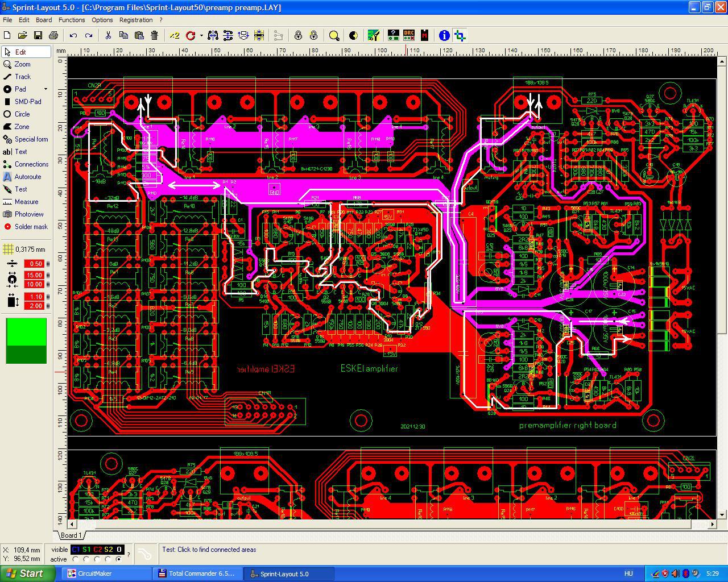Rotate the selected elements

click(190, 35)
